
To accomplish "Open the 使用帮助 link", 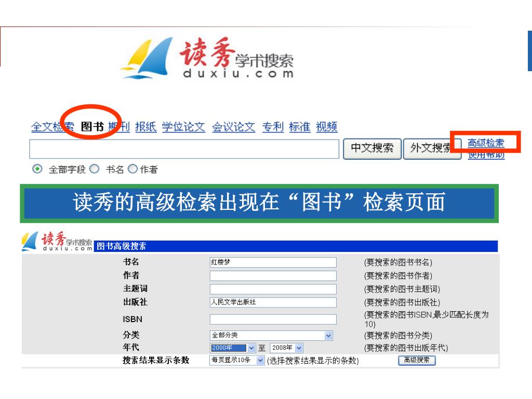I will pyautogui.click(x=486, y=155).
